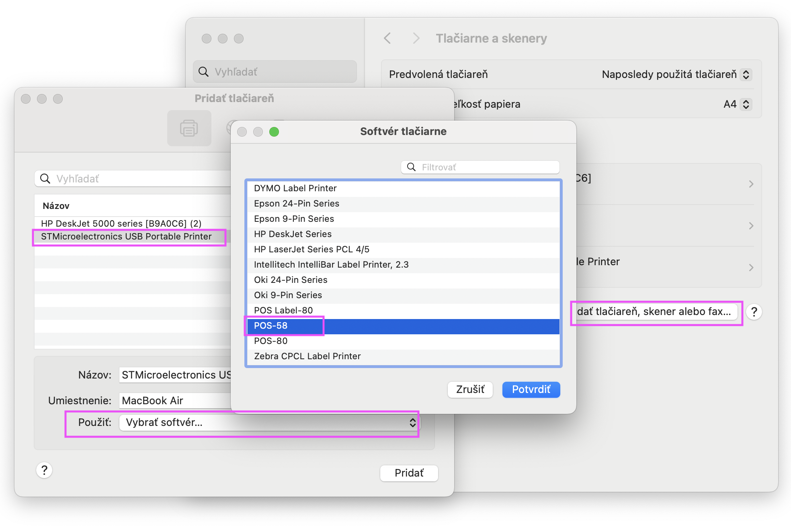Expand the printer row ending in C6]
Viewport: 791px width, 532px height.
(x=751, y=184)
